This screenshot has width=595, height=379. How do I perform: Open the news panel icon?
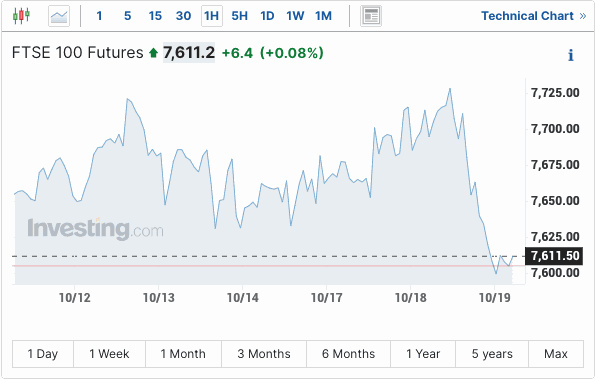pos(371,16)
